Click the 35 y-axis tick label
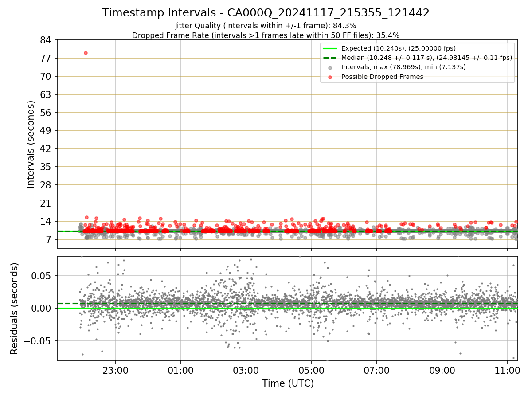 47,167
